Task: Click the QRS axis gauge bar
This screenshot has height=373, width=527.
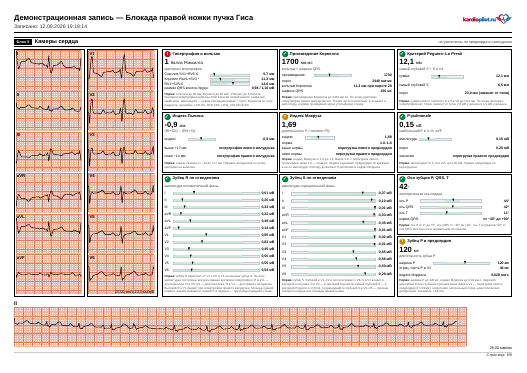Action: pos(451,207)
